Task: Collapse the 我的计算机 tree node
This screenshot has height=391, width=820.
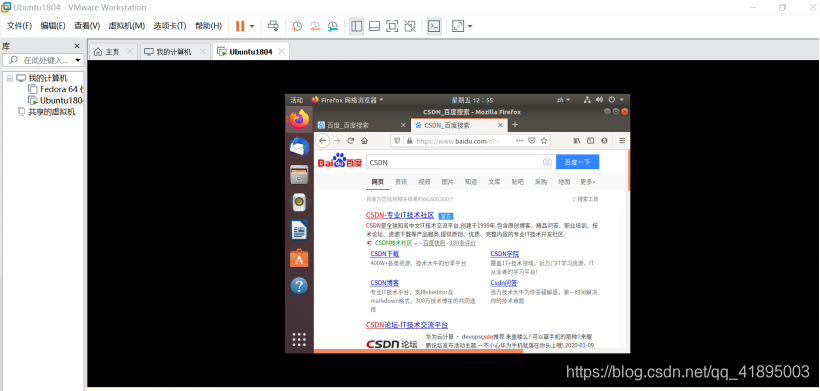Action: [x=10, y=78]
